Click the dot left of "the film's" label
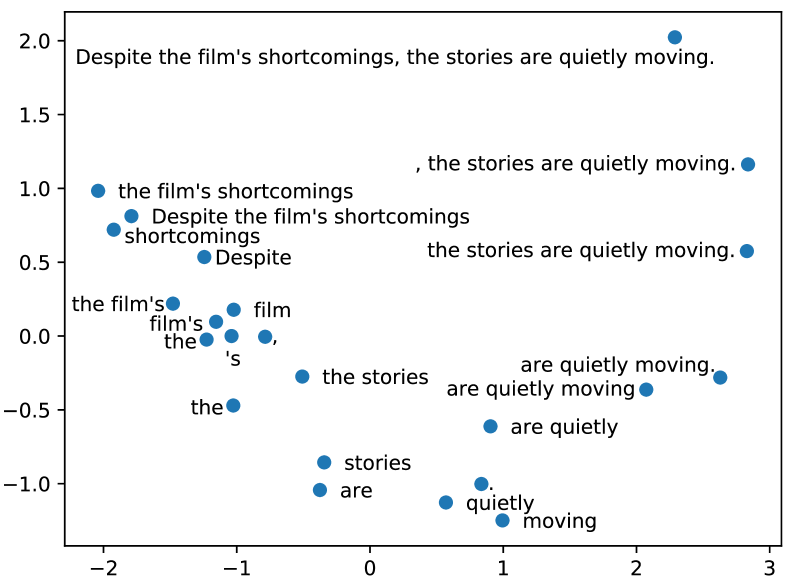This screenshot has height=584, width=789. [x=172, y=303]
